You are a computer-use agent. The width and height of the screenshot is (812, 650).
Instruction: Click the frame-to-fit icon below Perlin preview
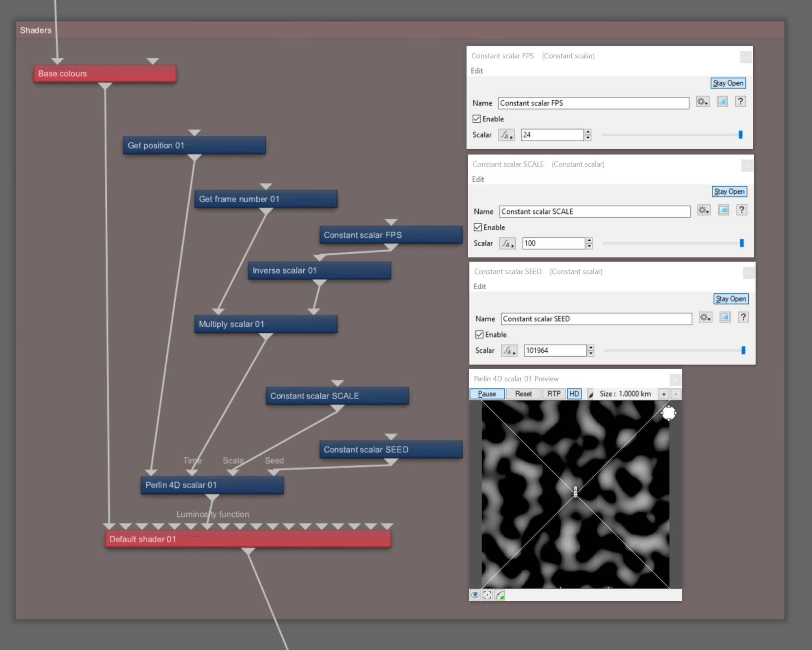(487, 595)
